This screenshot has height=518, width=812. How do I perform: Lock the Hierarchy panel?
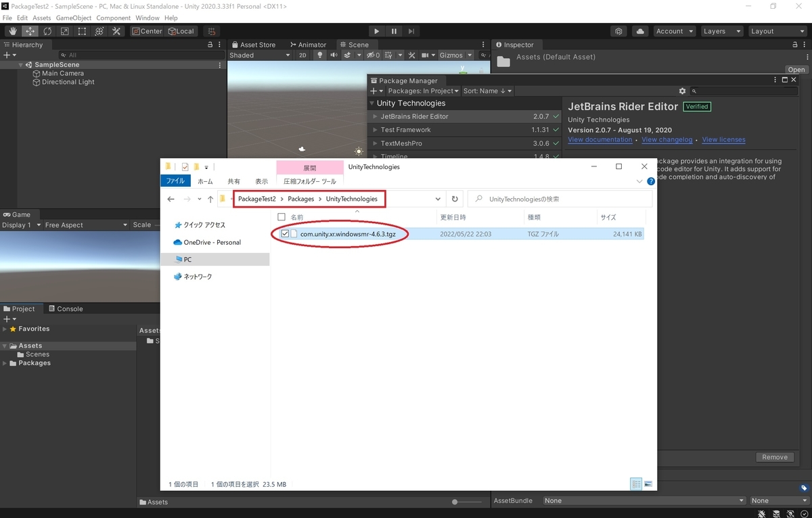coord(210,45)
